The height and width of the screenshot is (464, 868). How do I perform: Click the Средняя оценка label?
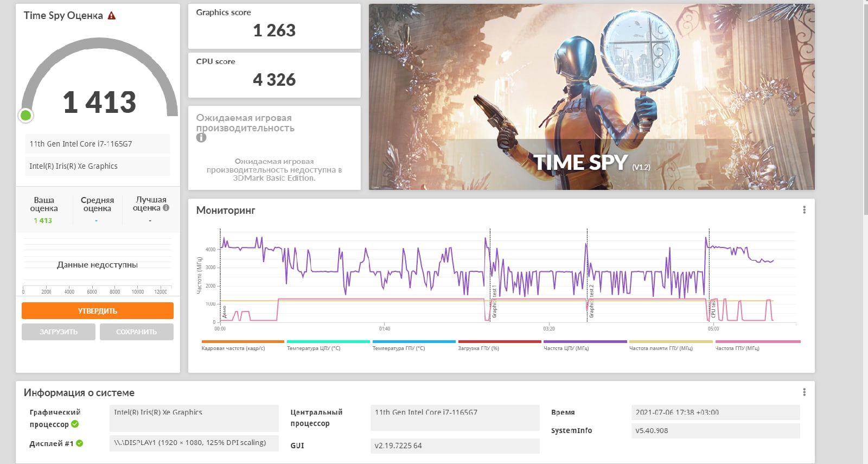pos(97,204)
